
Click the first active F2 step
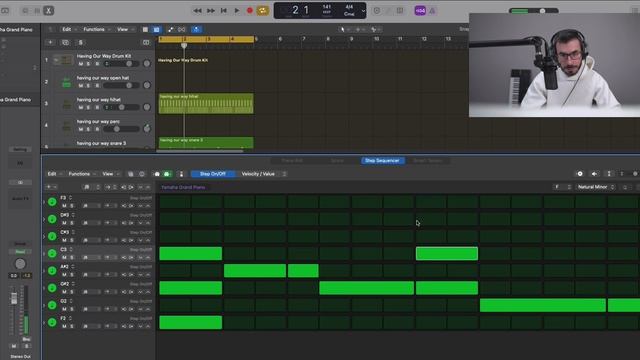(191, 322)
